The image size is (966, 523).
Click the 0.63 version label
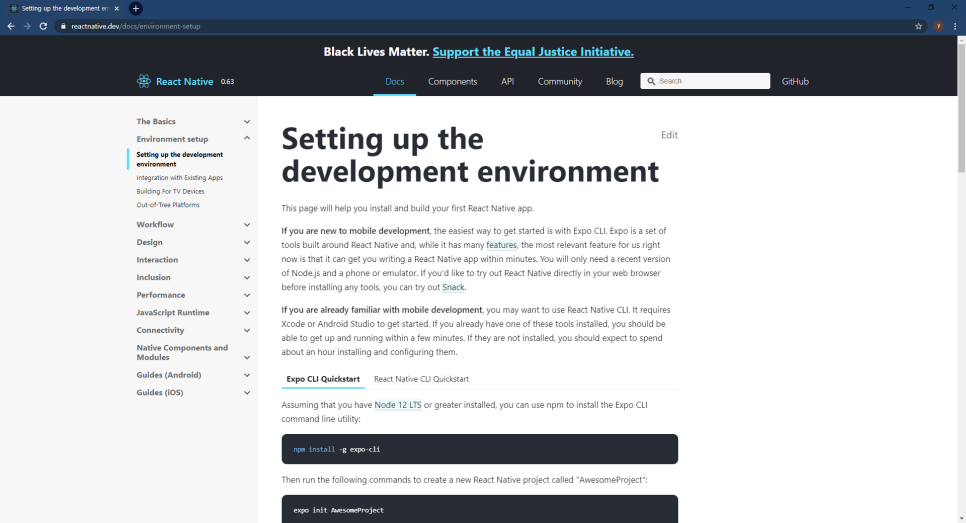227,81
